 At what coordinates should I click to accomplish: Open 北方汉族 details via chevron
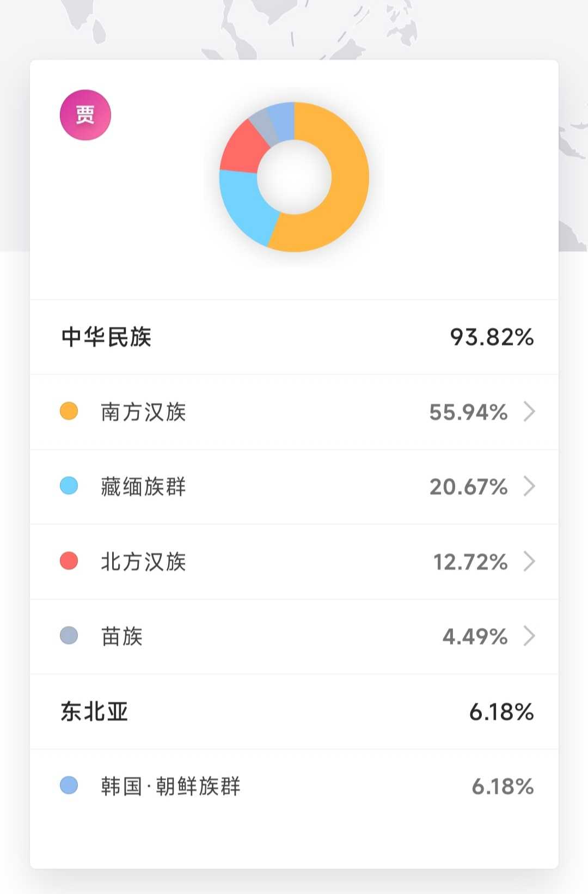coord(529,561)
